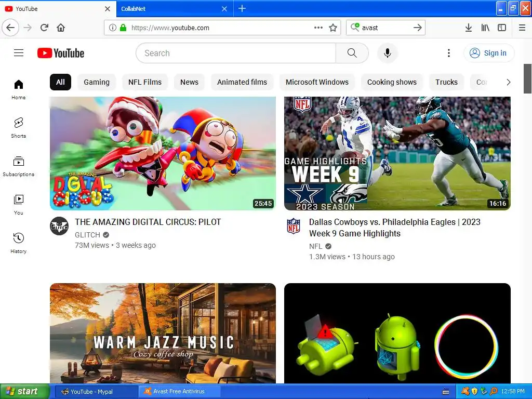Go back with the browser back arrow
This screenshot has height=399, width=532.
click(x=10, y=28)
